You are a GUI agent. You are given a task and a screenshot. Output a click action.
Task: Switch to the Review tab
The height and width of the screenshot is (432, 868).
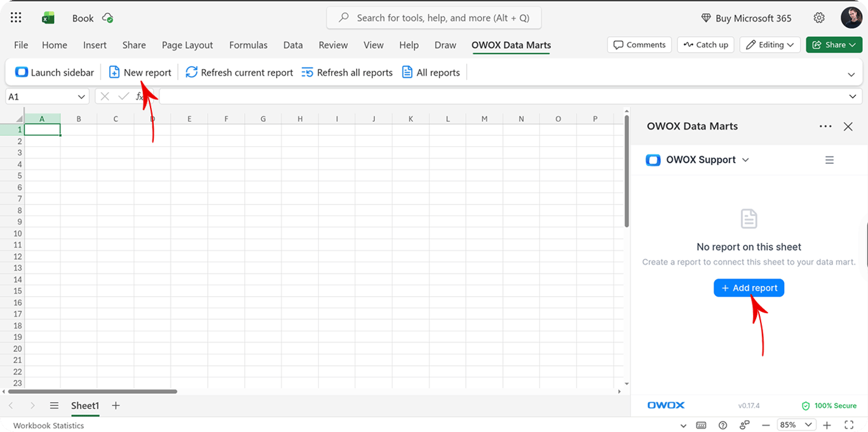(334, 45)
